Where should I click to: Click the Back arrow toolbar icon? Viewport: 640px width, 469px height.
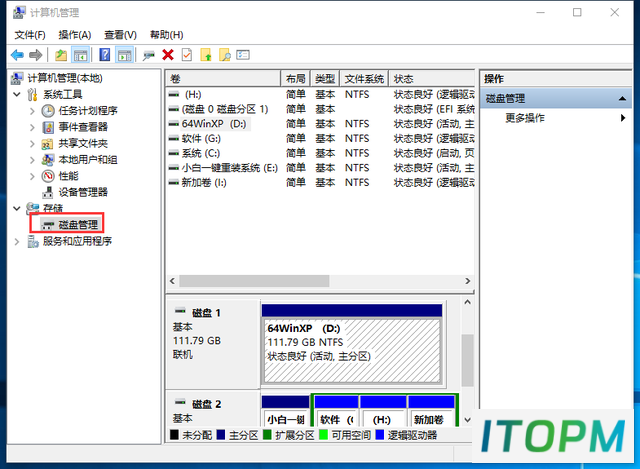[x=18, y=55]
